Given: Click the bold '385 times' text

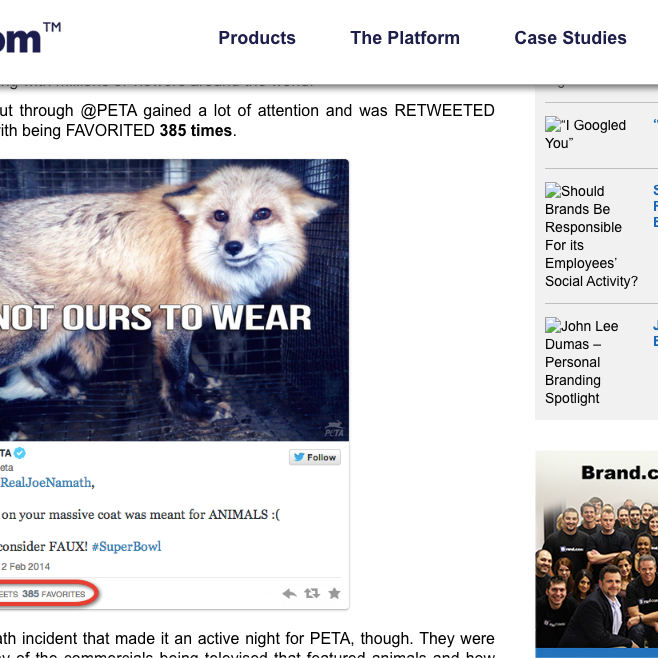Looking at the screenshot, I should (x=196, y=131).
